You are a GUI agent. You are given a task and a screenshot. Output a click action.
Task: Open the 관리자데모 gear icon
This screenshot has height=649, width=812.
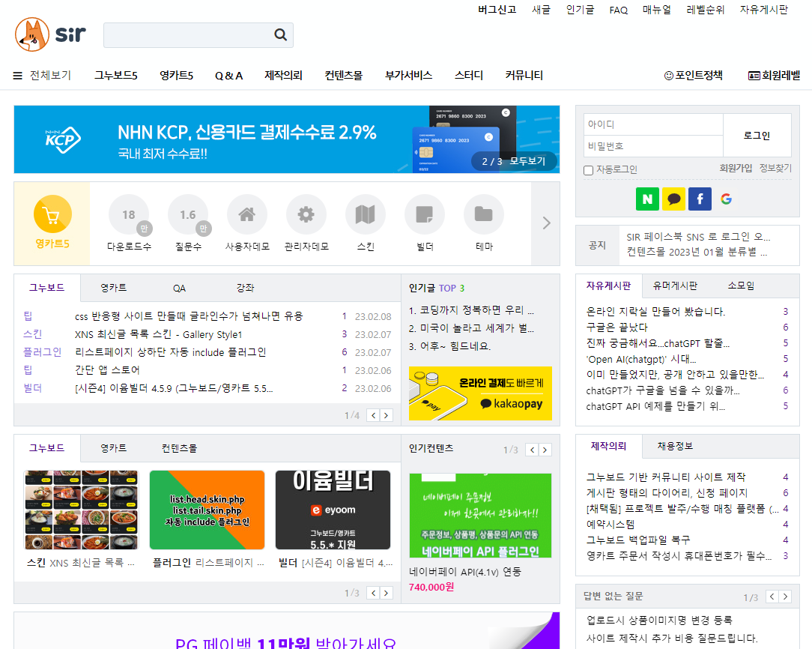[x=306, y=214]
